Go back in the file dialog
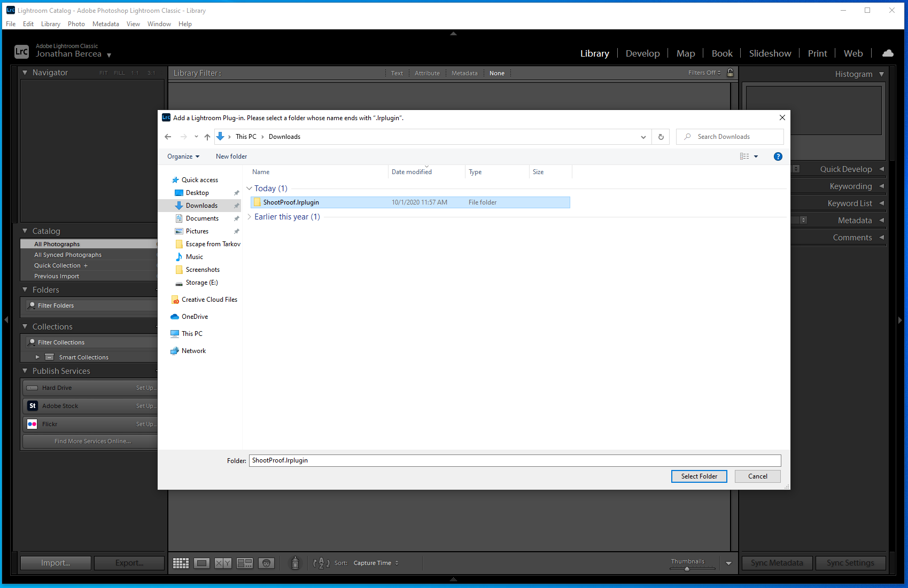The height and width of the screenshot is (588, 908). tap(168, 137)
